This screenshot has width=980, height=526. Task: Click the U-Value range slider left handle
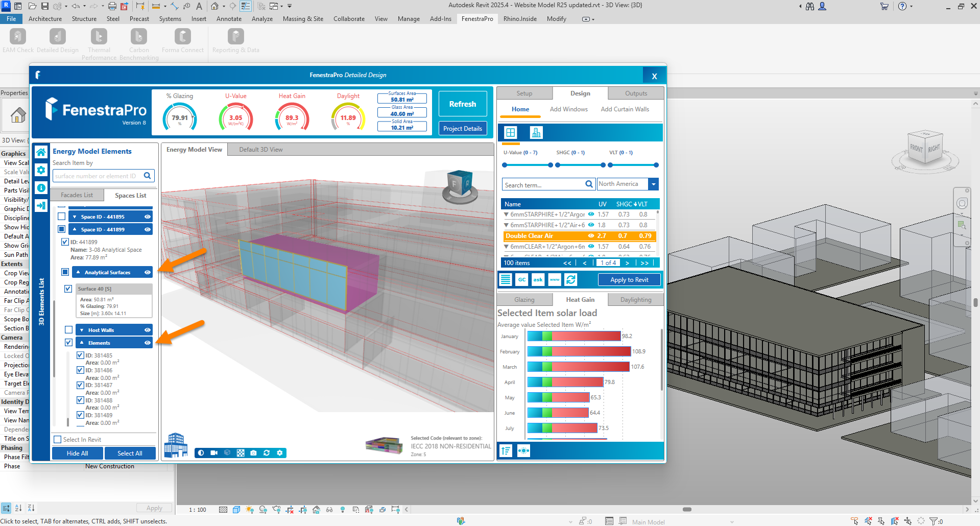pos(505,165)
